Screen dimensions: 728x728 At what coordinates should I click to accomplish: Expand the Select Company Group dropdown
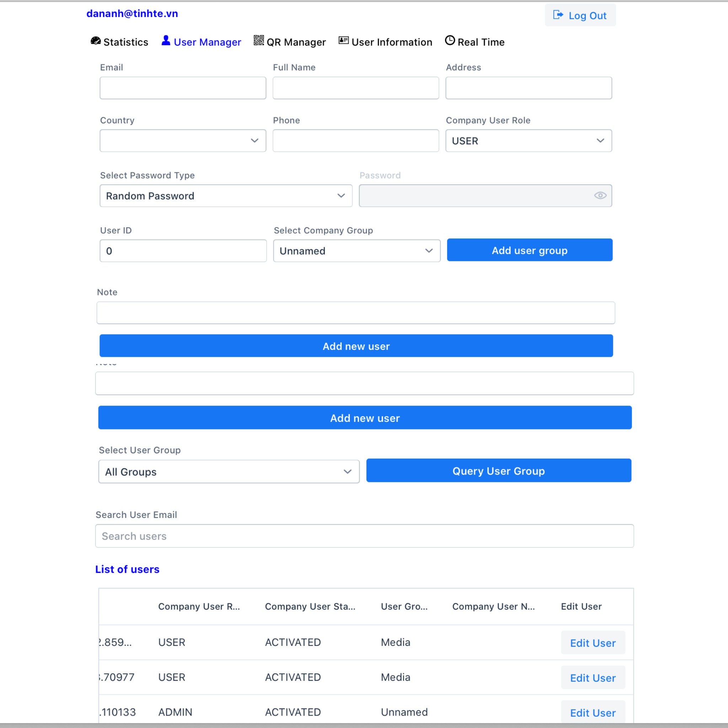[x=357, y=251]
